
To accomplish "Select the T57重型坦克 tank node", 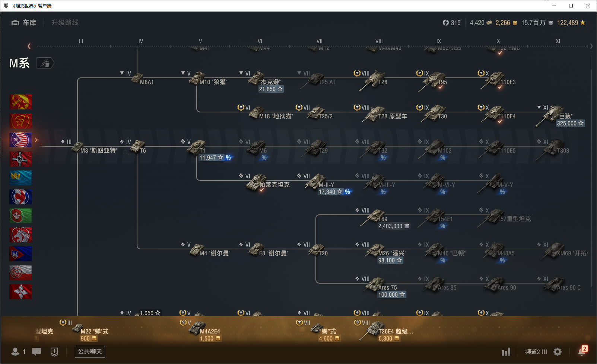I will tap(505, 217).
